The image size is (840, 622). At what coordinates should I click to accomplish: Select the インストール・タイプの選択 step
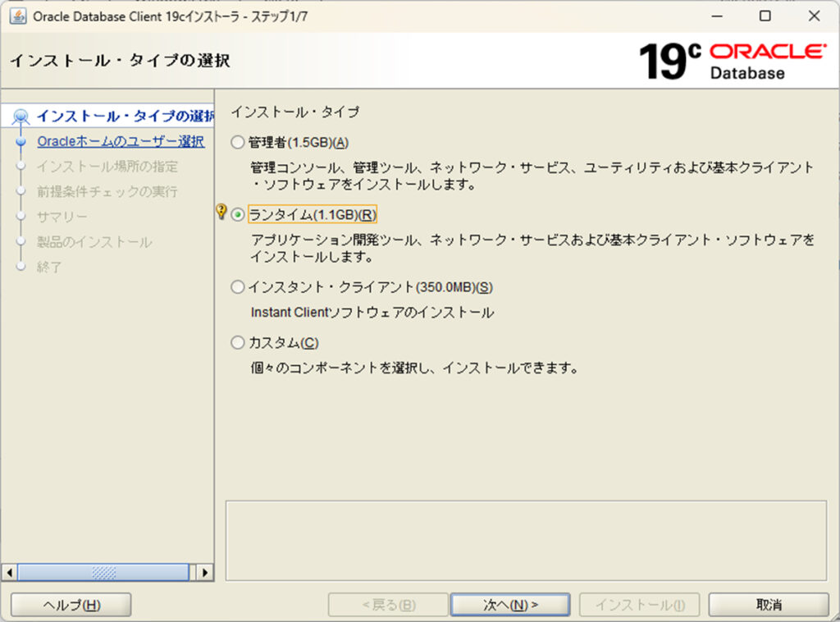click(x=125, y=117)
